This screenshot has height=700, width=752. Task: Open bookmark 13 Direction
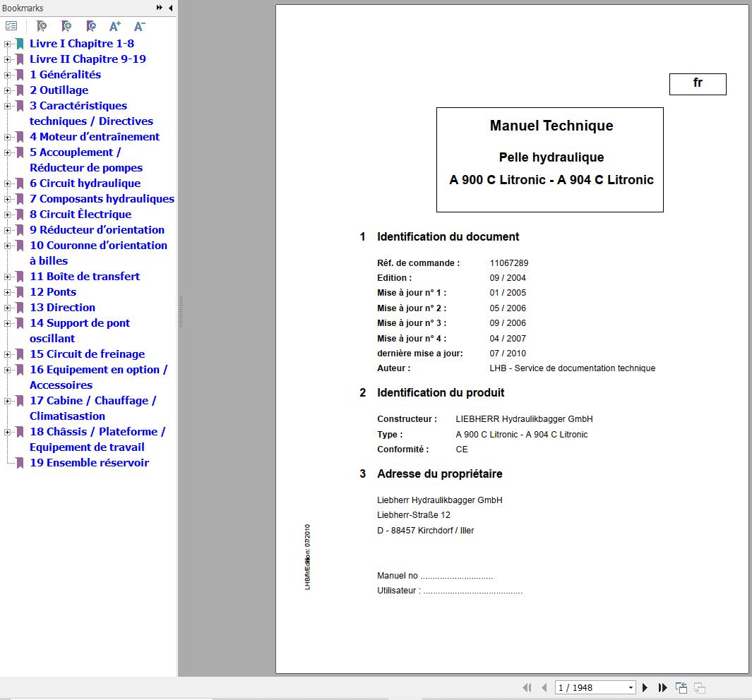63,307
